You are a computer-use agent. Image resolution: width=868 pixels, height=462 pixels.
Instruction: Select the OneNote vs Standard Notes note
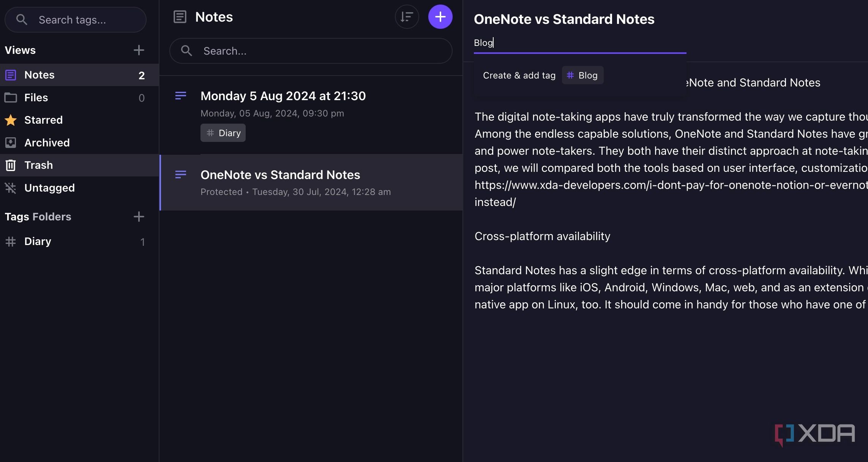280,174
